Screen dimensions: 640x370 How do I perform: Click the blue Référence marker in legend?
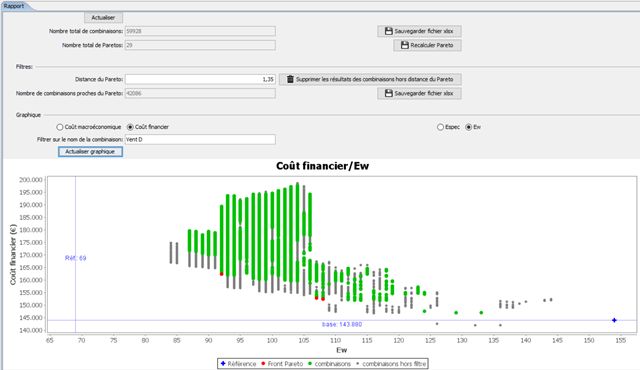223,363
